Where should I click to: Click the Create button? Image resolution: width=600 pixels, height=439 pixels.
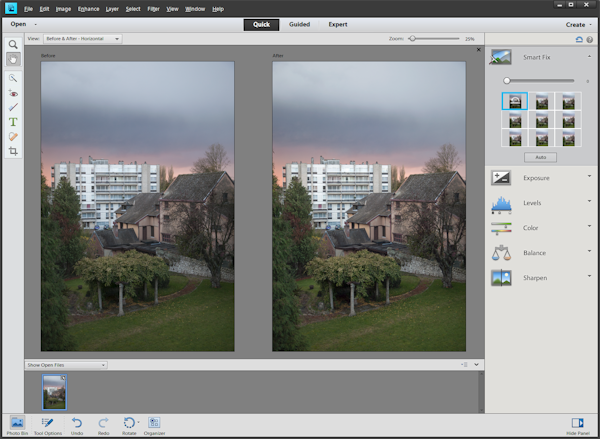coord(576,24)
